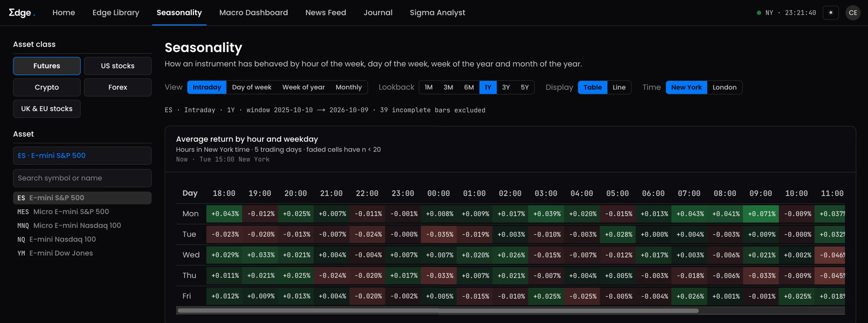868x323 pixels.
Task: Select MES Micro E-mini S&P 500
Action: click(82, 212)
